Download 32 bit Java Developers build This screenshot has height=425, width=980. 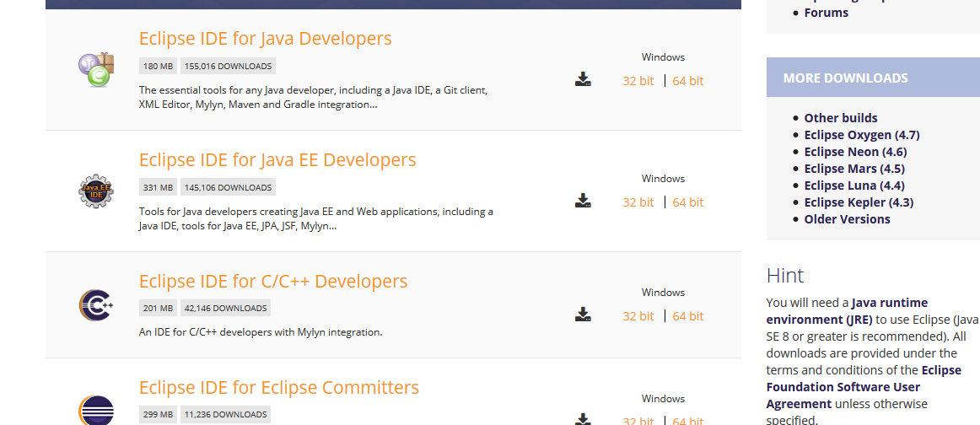point(638,81)
